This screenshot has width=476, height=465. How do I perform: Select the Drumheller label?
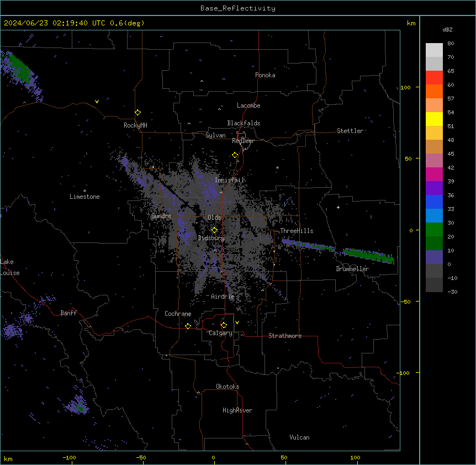(x=352, y=269)
